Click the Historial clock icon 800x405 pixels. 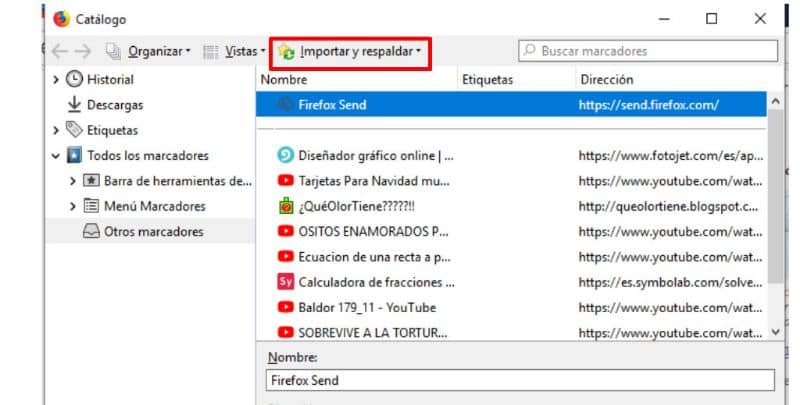(x=74, y=79)
